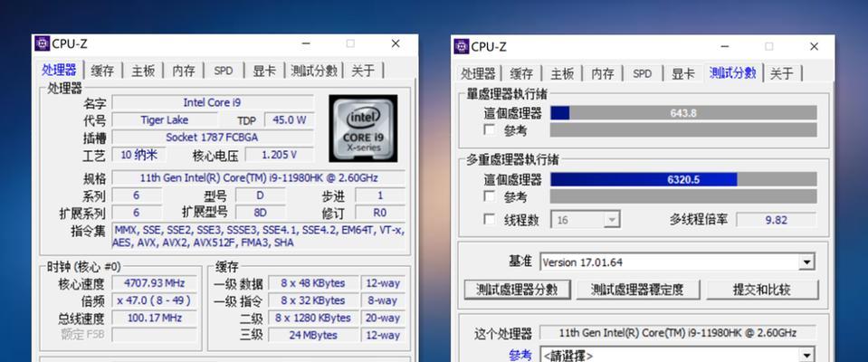Open 缓存 tab in left window
868x362 pixels.
tap(102, 71)
